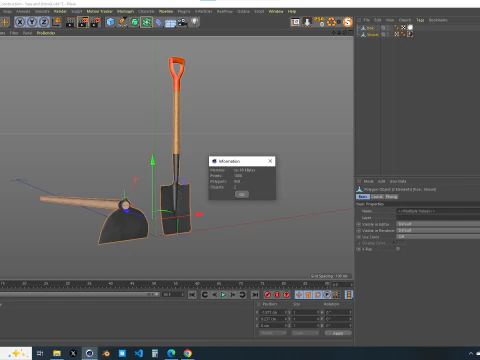Open the green generators icon
The height and width of the screenshot is (360, 480).
[134, 22]
